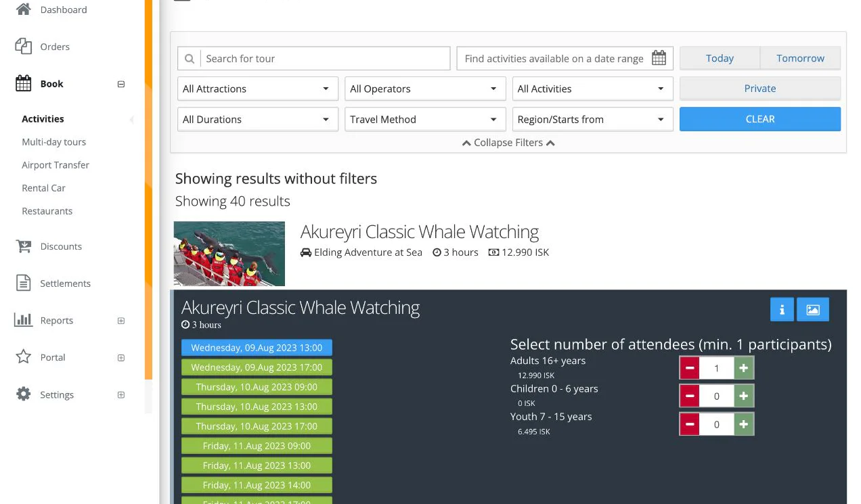Open the All Durations dropdown

[x=258, y=119]
